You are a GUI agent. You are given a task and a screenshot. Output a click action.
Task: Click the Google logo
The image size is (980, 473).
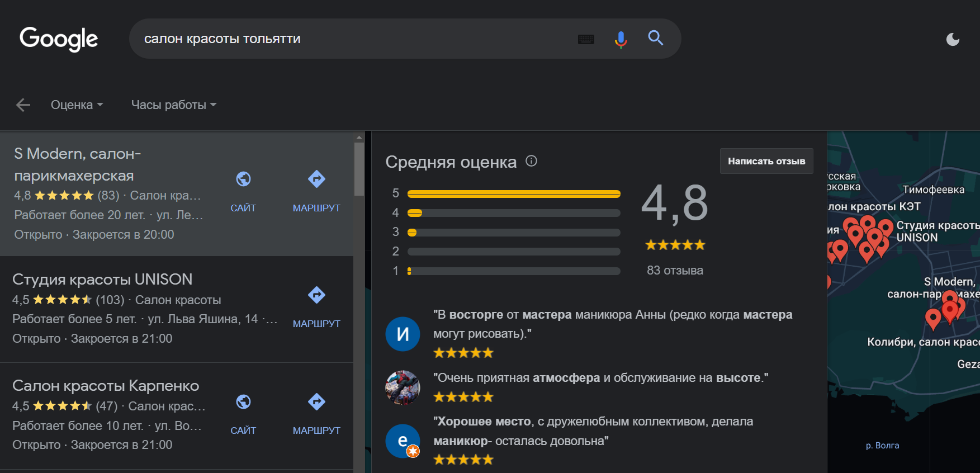(59, 39)
